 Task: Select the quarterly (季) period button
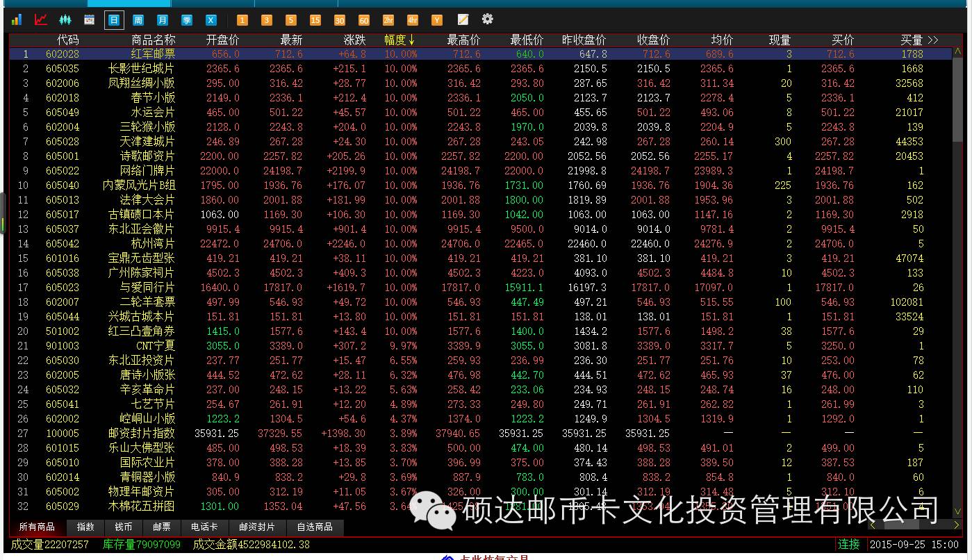[x=187, y=20]
